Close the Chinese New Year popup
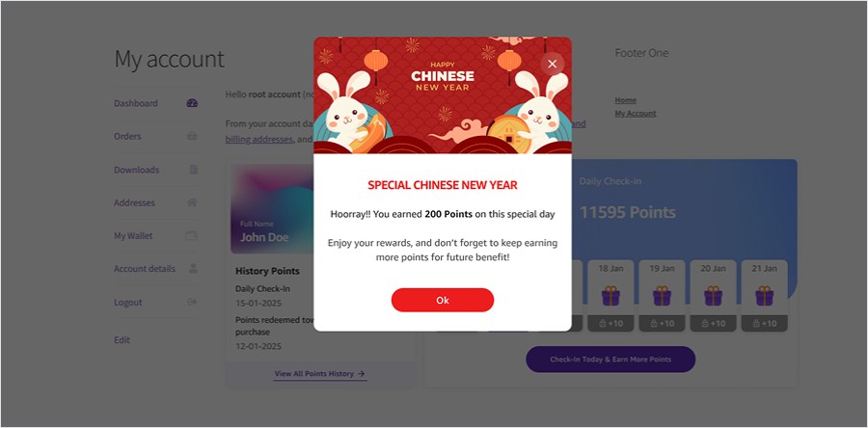The image size is (868, 428). [x=552, y=64]
